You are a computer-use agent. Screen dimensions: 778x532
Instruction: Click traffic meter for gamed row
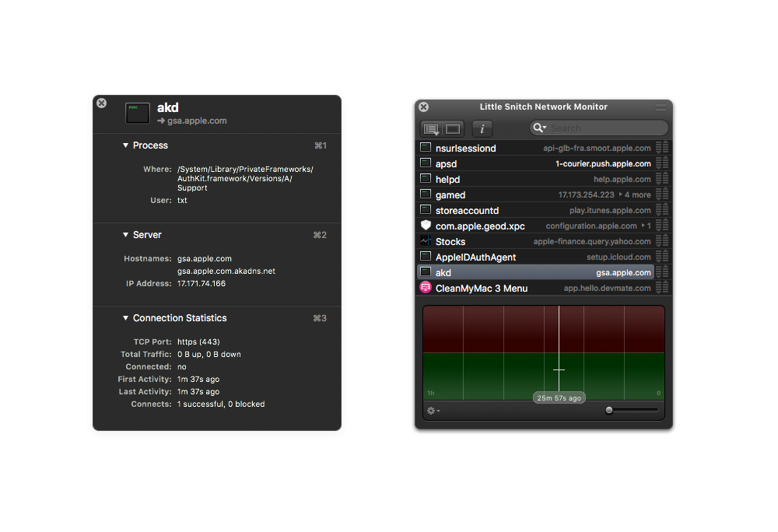click(x=662, y=194)
